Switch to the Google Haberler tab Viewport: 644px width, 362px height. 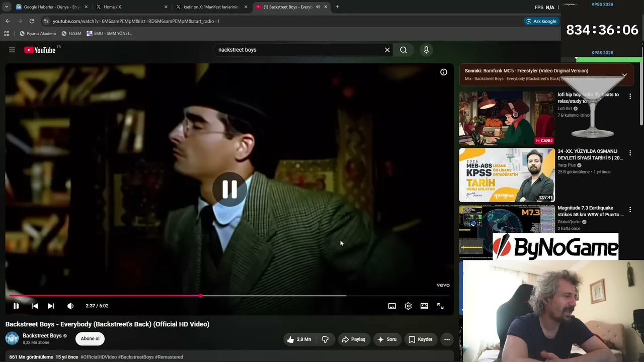[52, 7]
